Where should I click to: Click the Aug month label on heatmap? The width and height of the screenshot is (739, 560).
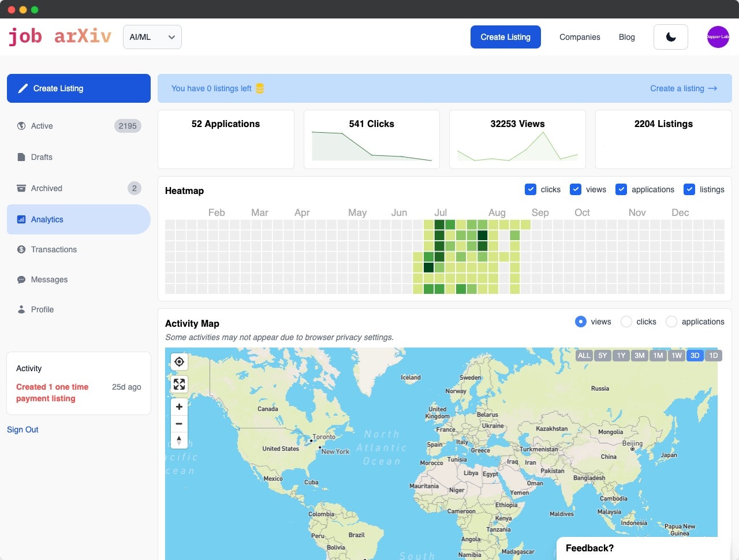coord(497,212)
